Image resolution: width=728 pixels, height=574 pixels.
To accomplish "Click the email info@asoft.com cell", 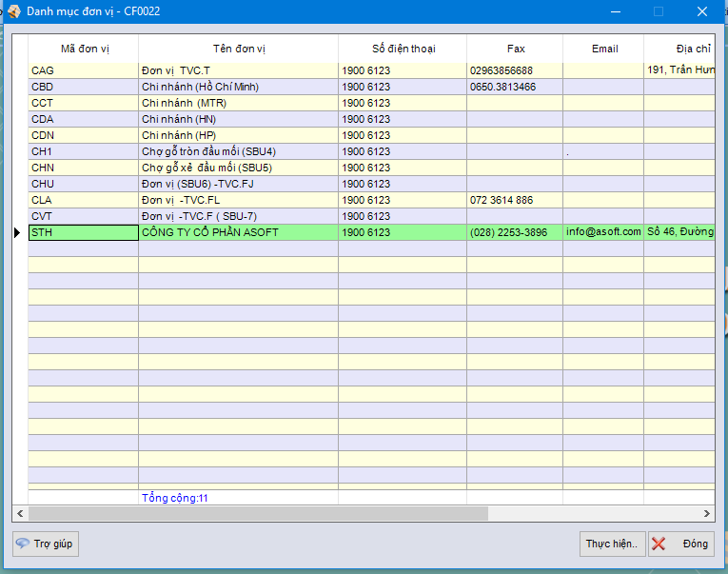I will [x=603, y=232].
